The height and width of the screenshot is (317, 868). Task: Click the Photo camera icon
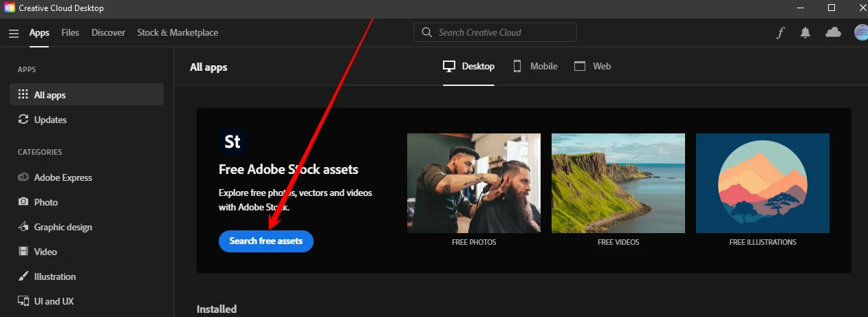pyautogui.click(x=23, y=202)
